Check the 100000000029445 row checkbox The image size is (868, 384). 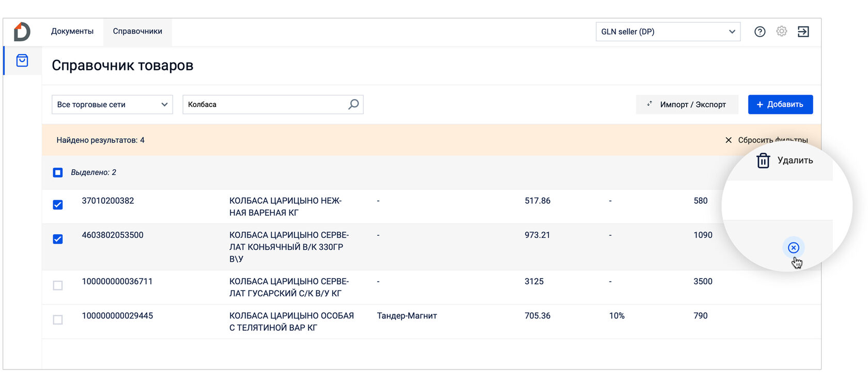click(58, 320)
